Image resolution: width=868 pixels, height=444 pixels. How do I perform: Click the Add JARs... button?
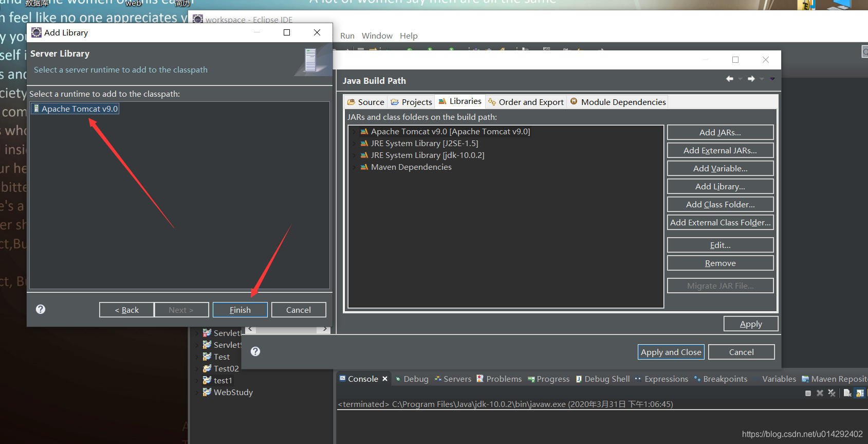click(720, 132)
